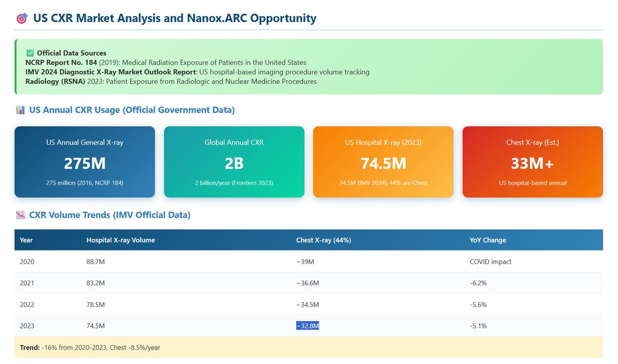
Task: Click the '74.5M (IMV 2024), 44% are Chest' caption
Action: point(383,183)
